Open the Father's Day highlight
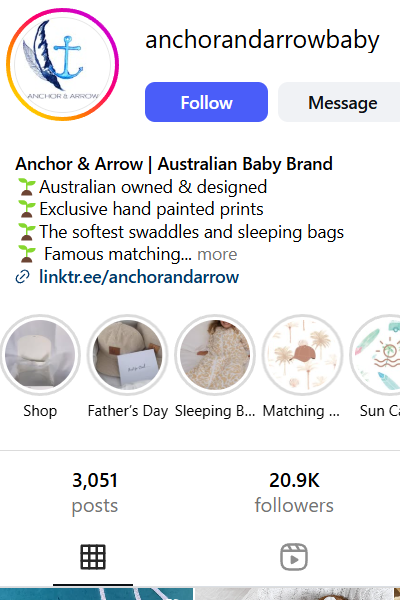The height and width of the screenshot is (600, 400). pos(127,355)
